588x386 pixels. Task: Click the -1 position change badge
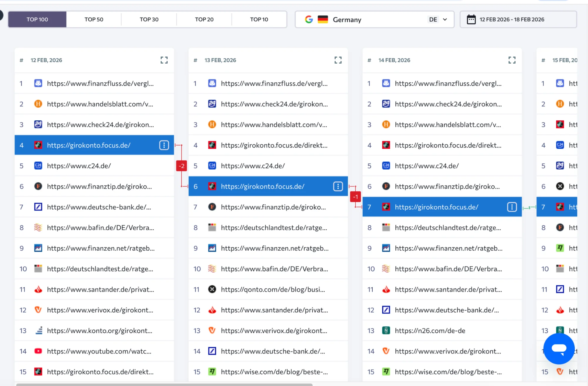pyautogui.click(x=355, y=197)
